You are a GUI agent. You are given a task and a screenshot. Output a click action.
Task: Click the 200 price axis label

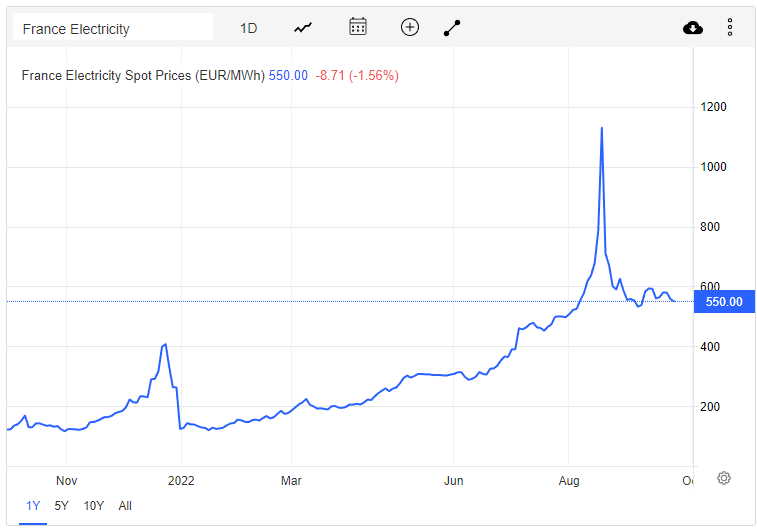(710, 406)
